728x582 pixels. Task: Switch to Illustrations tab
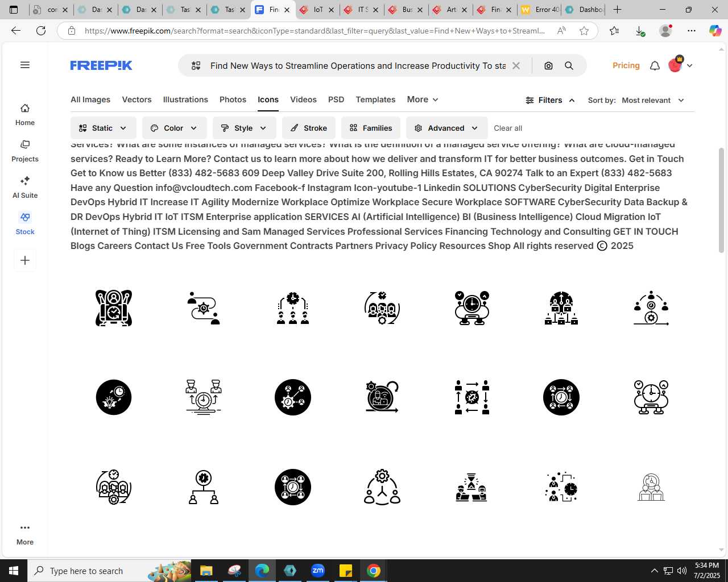click(x=185, y=99)
